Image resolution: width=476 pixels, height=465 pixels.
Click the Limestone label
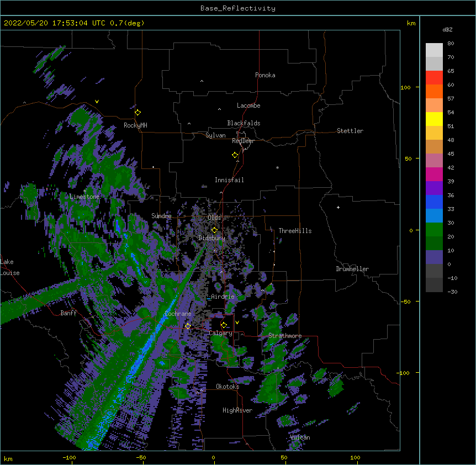84,197
